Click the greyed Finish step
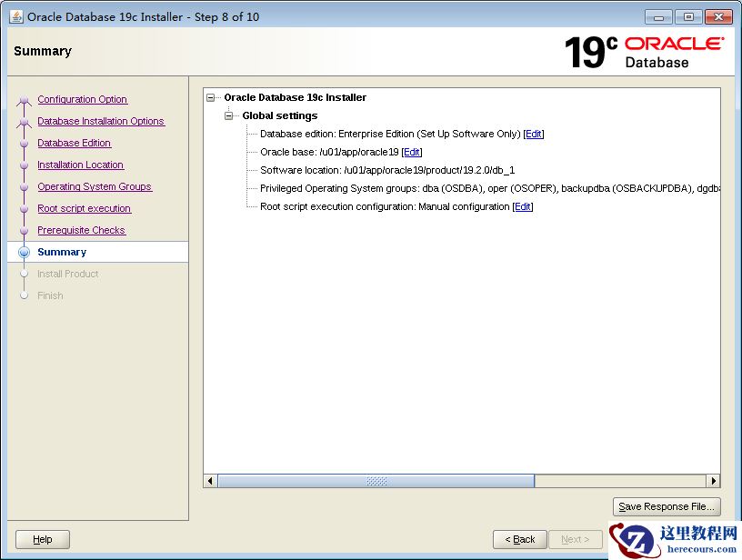 click(x=50, y=295)
